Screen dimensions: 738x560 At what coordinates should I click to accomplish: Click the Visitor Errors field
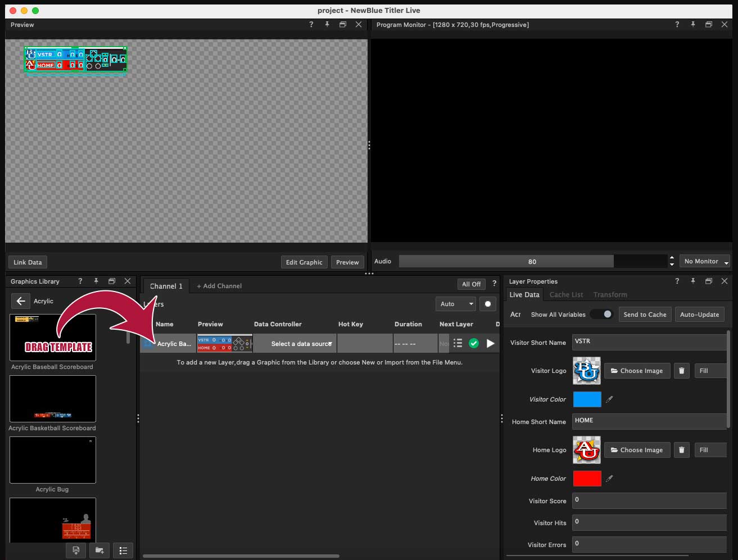coord(649,544)
